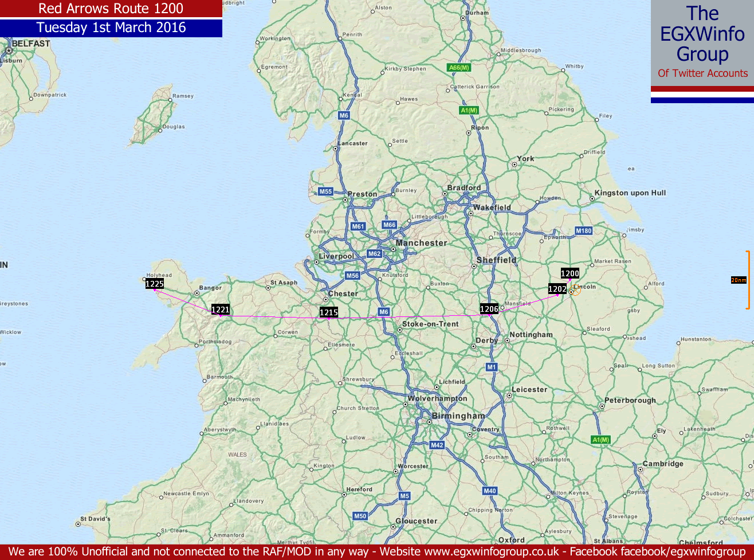Click the Belfast city marker icon

pyautogui.click(x=9, y=50)
